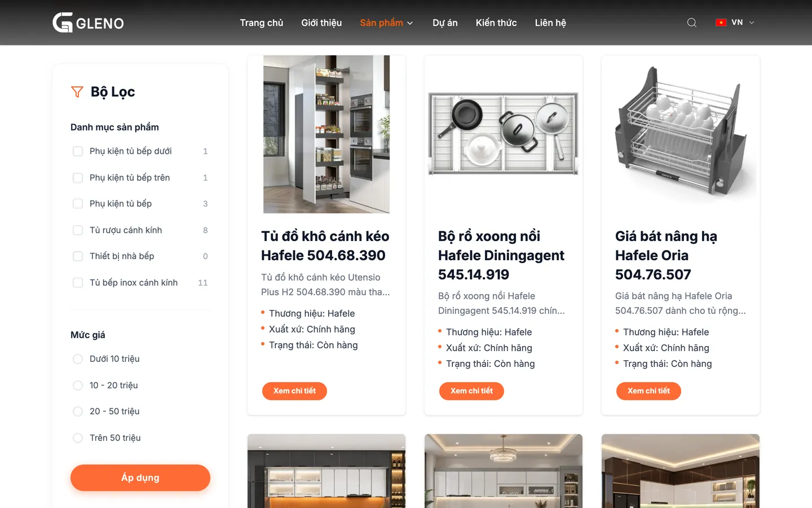Image resolution: width=812 pixels, height=508 pixels.
Task: Click count 8 beside Tủ rượu cánh kính
Action: point(205,230)
